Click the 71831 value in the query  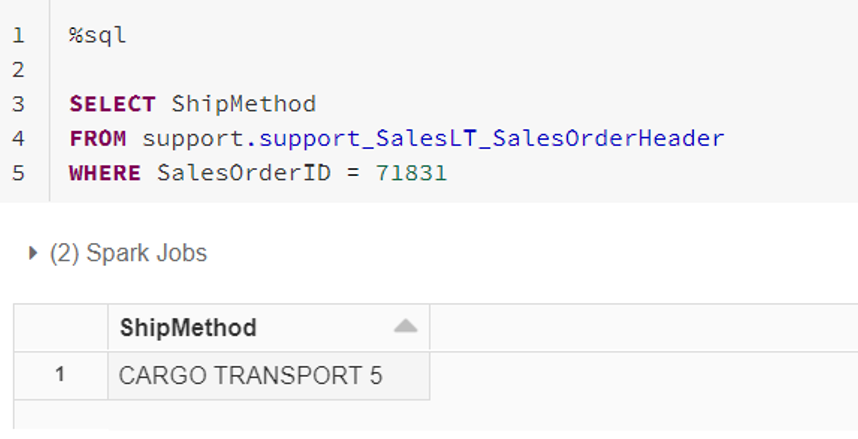[x=411, y=173]
